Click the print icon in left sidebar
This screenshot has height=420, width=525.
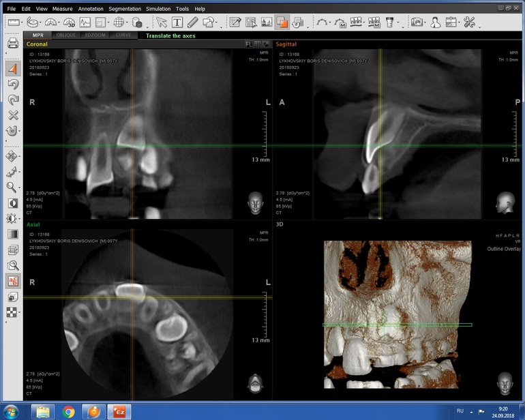(x=12, y=44)
